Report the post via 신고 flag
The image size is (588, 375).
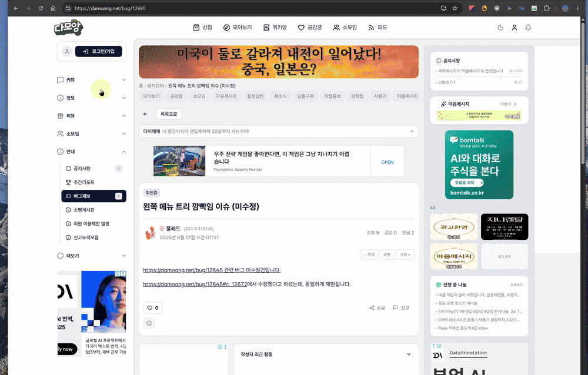point(401,308)
